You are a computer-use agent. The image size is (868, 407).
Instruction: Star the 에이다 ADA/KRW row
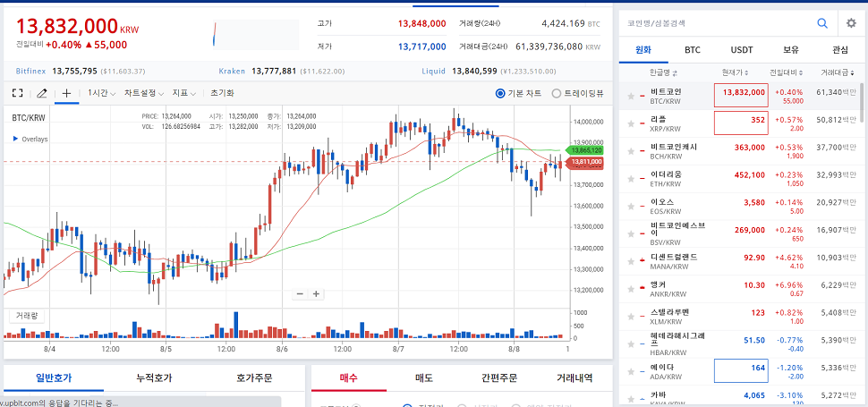[x=630, y=371]
